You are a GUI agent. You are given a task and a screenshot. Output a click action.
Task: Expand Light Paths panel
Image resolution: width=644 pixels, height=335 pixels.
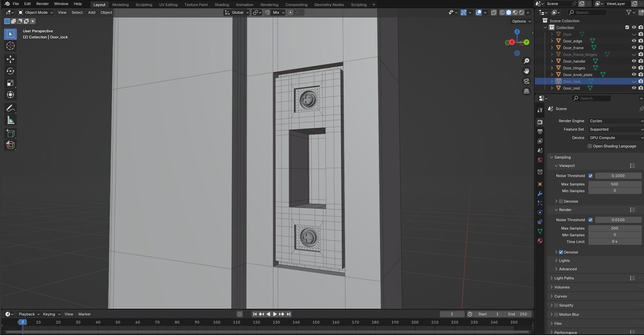(564, 278)
